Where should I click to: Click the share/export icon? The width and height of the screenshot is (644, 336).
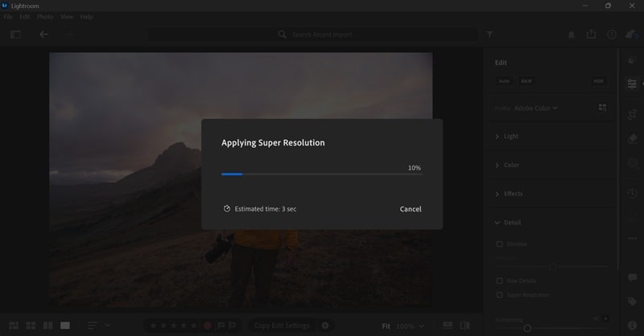click(x=591, y=34)
